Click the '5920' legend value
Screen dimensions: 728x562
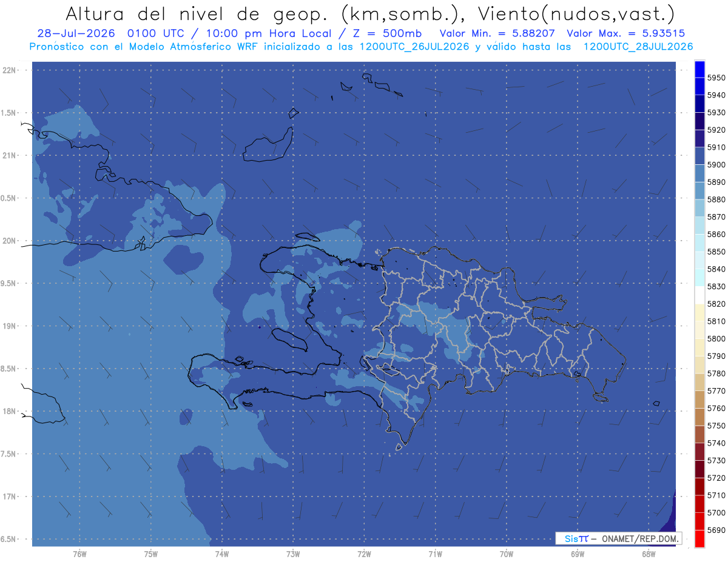pos(716,130)
